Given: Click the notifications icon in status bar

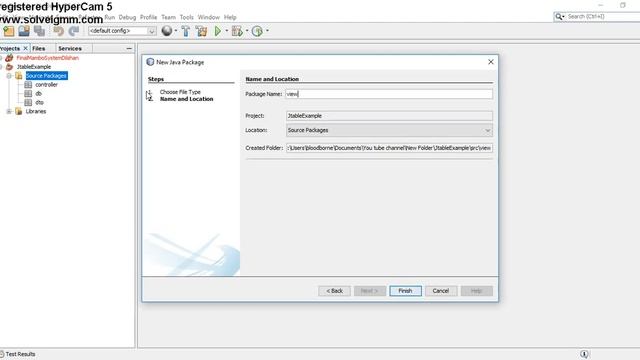Looking at the screenshot, I should coord(584,354).
